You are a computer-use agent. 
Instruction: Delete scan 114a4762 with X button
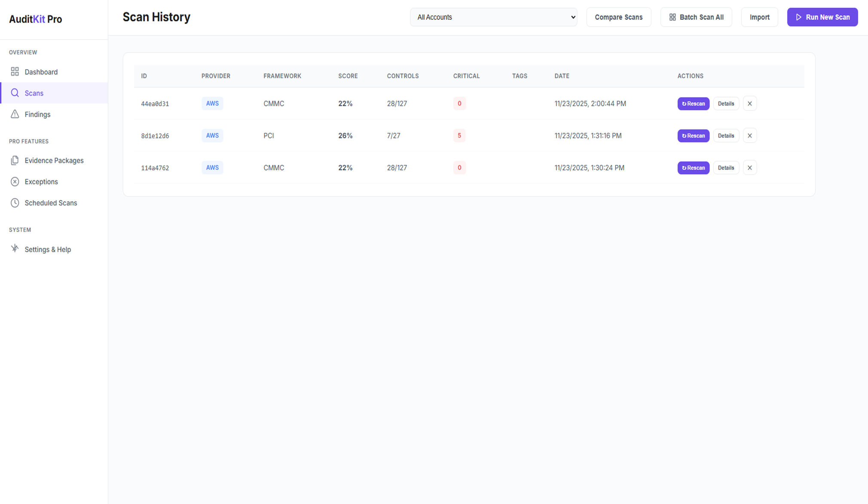pyautogui.click(x=749, y=168)
